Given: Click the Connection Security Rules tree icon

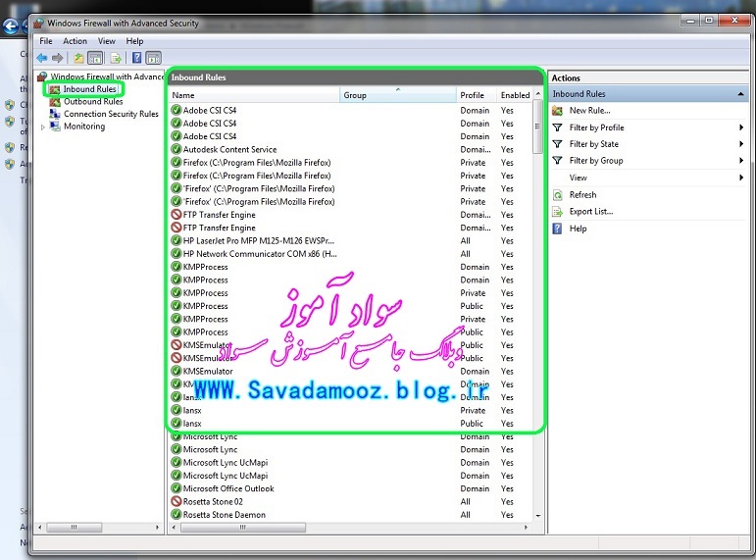Looking at the screenshot, I should pyautogui.click(x=55, y=114).
